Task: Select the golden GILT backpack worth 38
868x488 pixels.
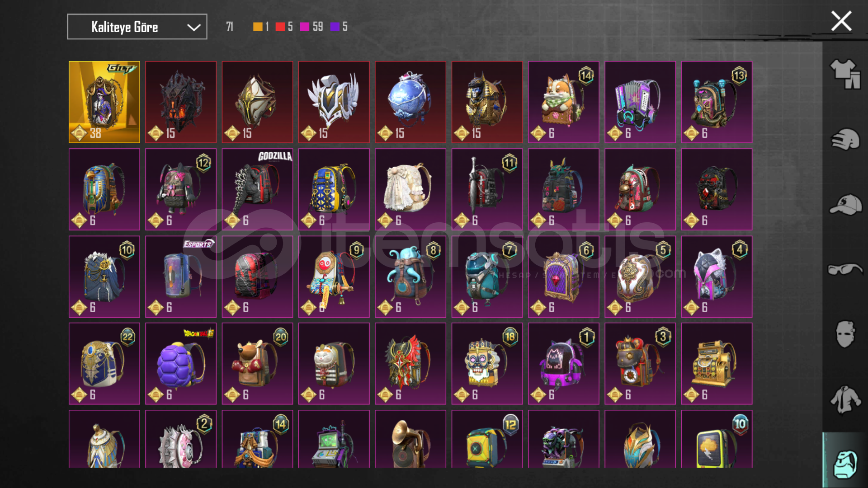Action: [104, 102]
